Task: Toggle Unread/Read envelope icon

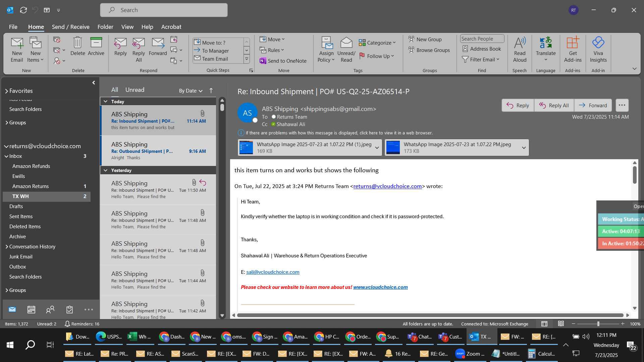Action: (346, 50)
